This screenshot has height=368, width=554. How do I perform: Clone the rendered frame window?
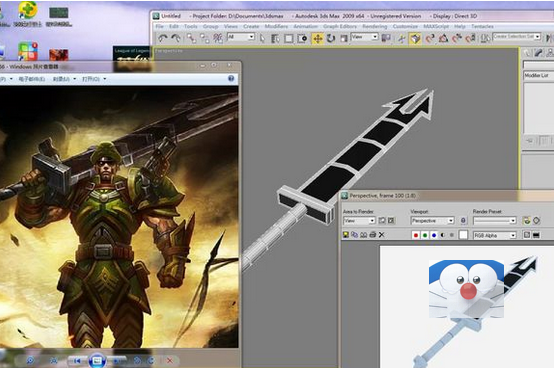(x=354, y=235)
